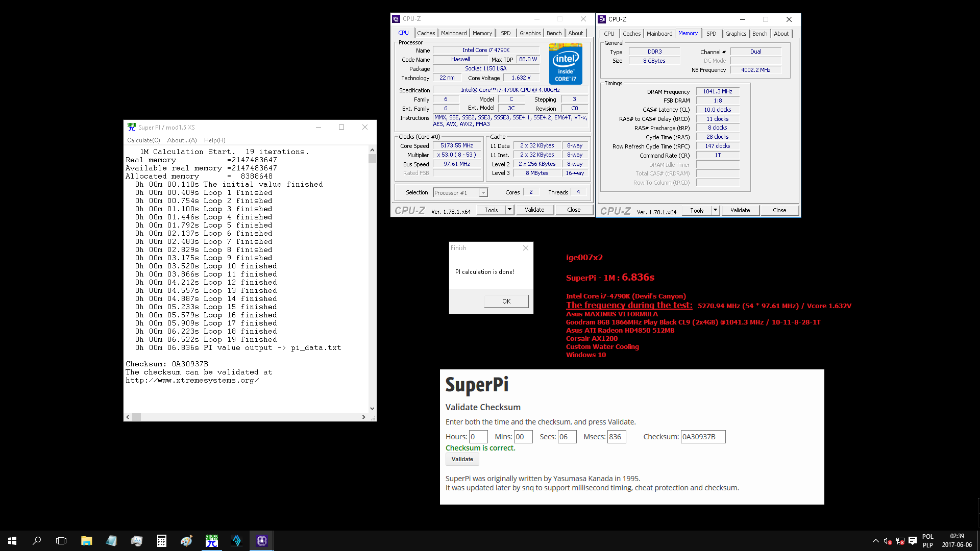Open Calculate(C) menu in Super PI
Image resolution: width=980 pixels, height=551 pixels.
[143, 140]
